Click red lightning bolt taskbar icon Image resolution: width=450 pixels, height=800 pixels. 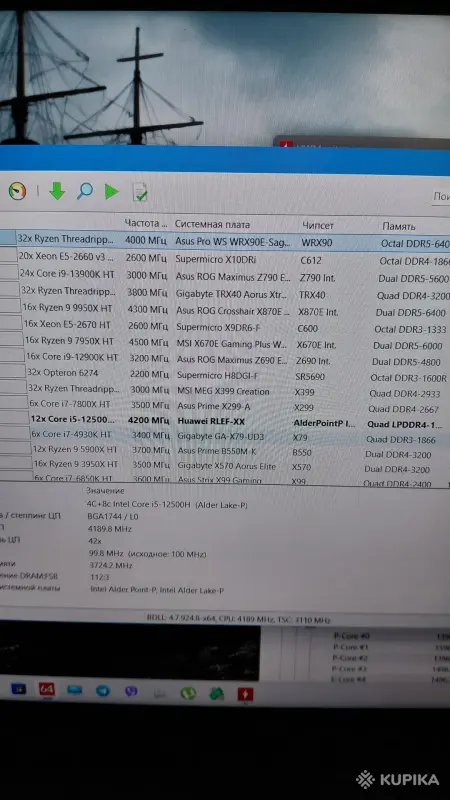245,694
